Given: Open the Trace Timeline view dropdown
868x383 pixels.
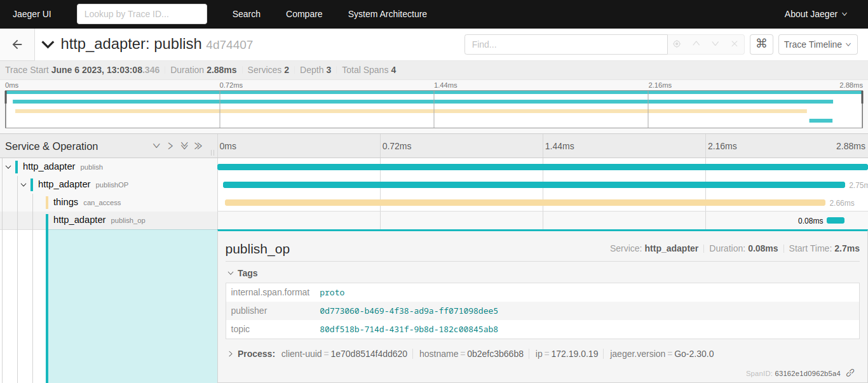Looking at the screenshot, I should [818, 44].
